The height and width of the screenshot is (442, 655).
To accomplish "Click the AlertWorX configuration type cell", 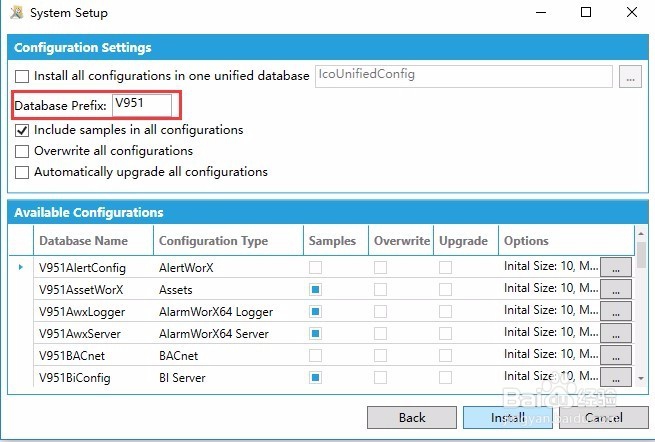I will [228, 267].
